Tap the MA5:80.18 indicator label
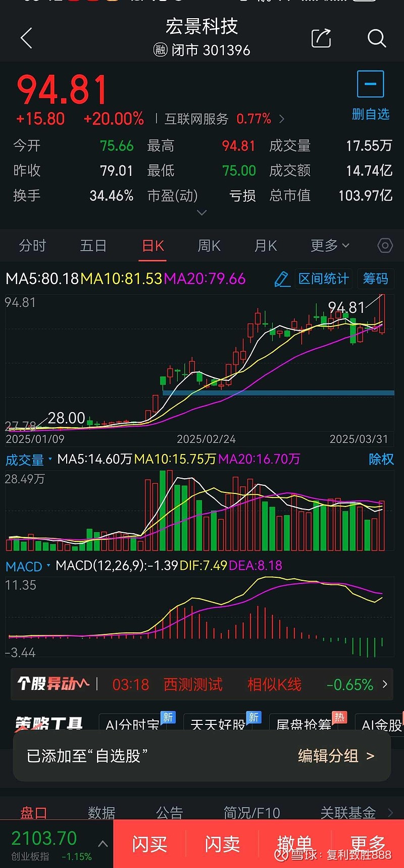 tap(42, 279)
